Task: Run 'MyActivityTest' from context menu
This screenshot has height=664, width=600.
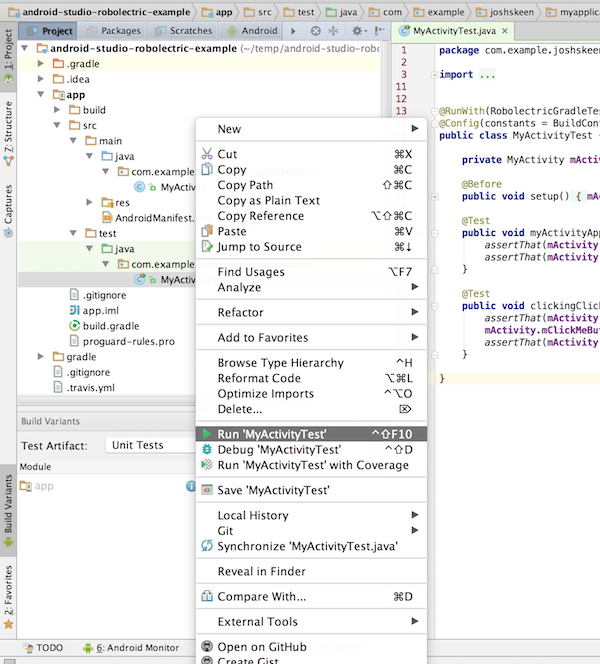Action: [311, 434]
